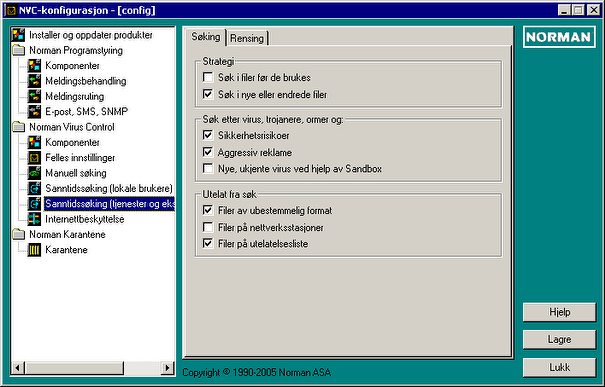Close the NVC-konfigurasjon window

[x=593, y=10]
